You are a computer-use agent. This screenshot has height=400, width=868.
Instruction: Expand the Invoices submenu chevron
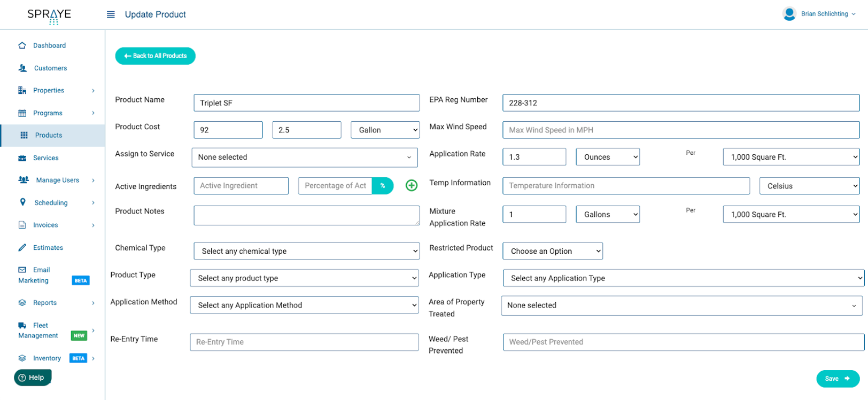pyautogui.click(x=93, y=225)
